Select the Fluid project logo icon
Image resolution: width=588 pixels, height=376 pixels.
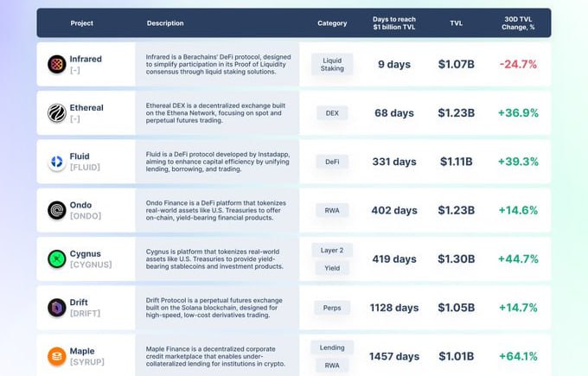click(x=57, y=162)
